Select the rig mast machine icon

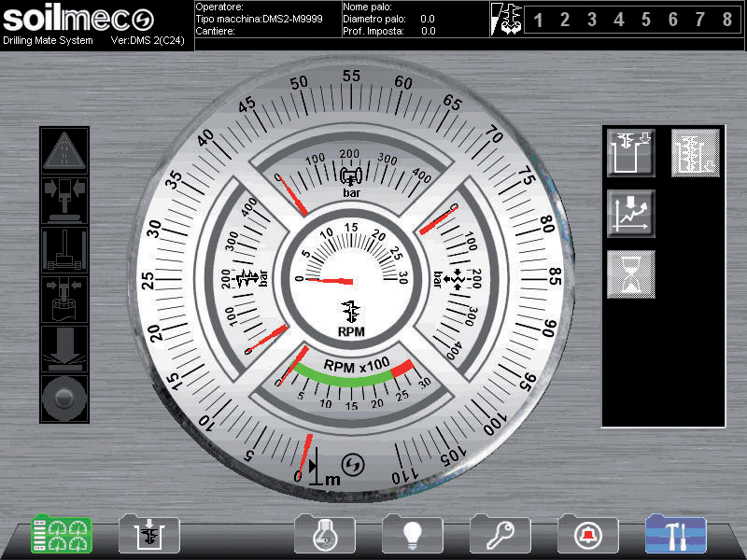pos(64,250)
